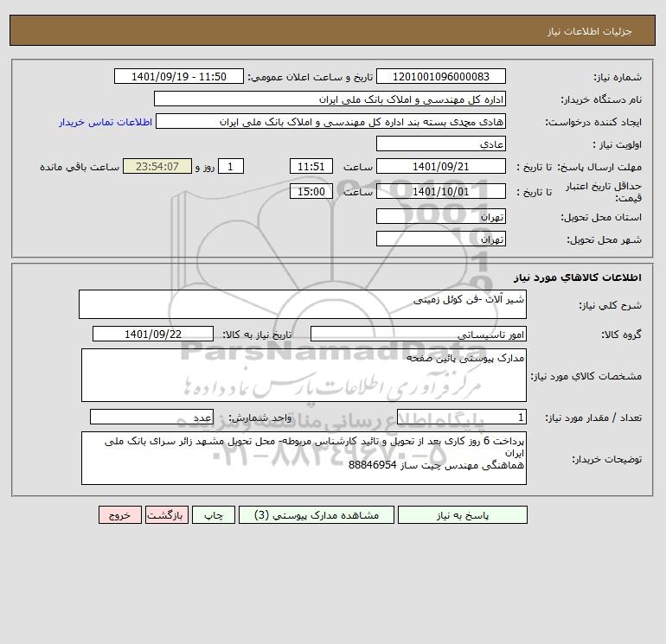Screen dimensions: 666x644
Task: Click the اولویت نیاز field عادي
Action: tap(441, 143)
